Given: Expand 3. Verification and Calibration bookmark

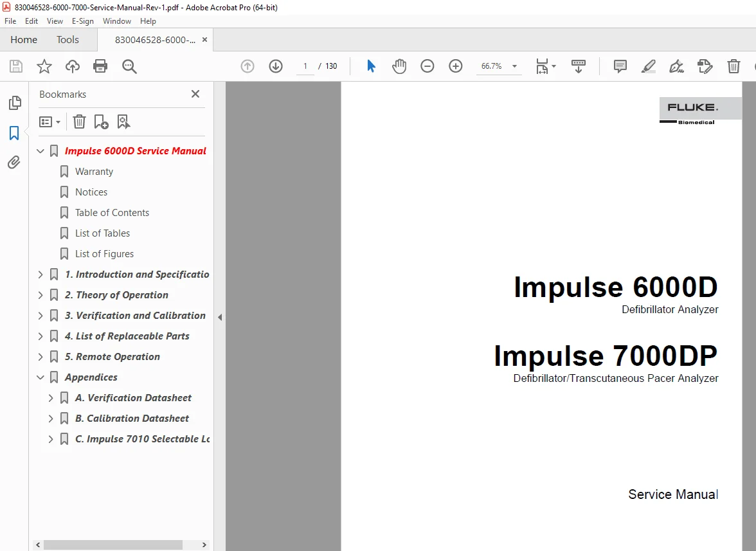Looking at the screenshot, I should 40,316.
